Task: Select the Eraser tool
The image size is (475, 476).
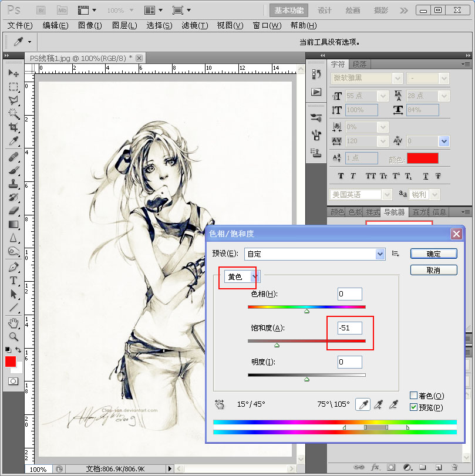Action: [x=14, y=211]
